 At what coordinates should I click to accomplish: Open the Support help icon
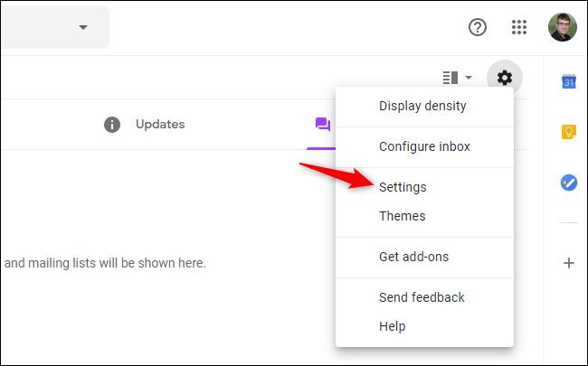click(x=478, y=27)
